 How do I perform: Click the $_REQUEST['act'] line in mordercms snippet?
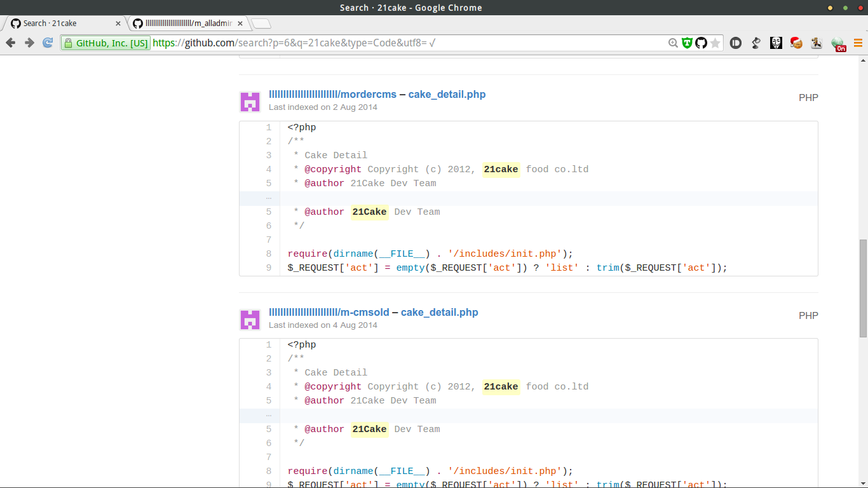(507, 268)
